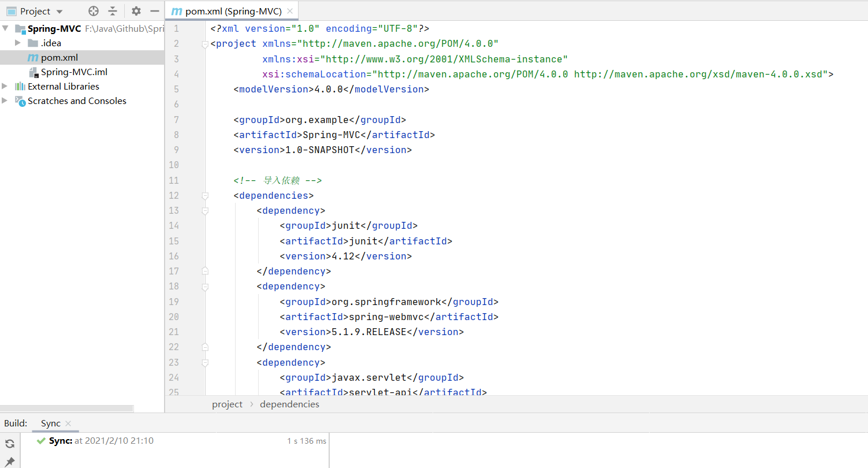Switch to the Sync tab in Build panel
Viewport: 868px width, 468px height.
click(x=50, y=424)
